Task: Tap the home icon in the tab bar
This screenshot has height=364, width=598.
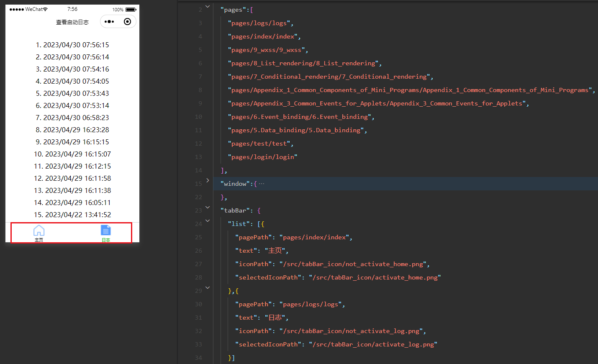Action: (39, 230)
